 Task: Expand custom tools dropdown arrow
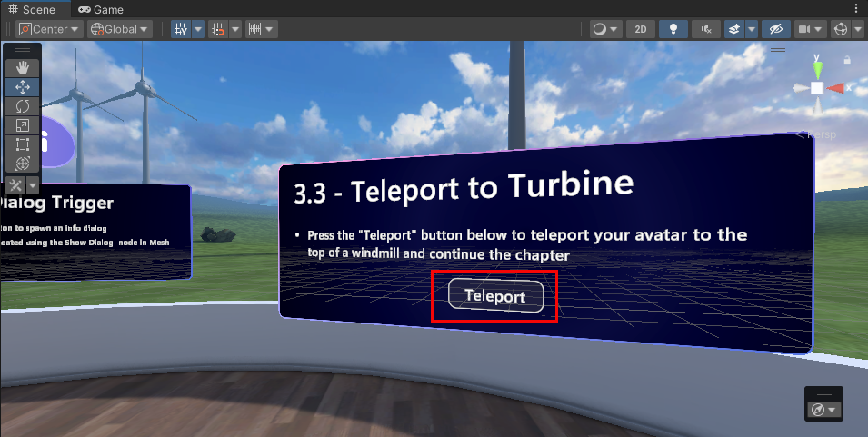click(33, 185)
